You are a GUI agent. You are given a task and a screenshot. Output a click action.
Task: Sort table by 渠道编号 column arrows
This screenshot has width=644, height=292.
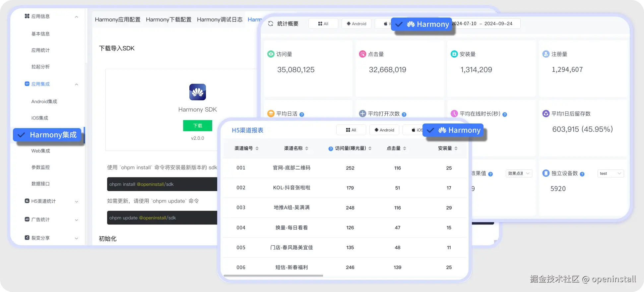257,148
